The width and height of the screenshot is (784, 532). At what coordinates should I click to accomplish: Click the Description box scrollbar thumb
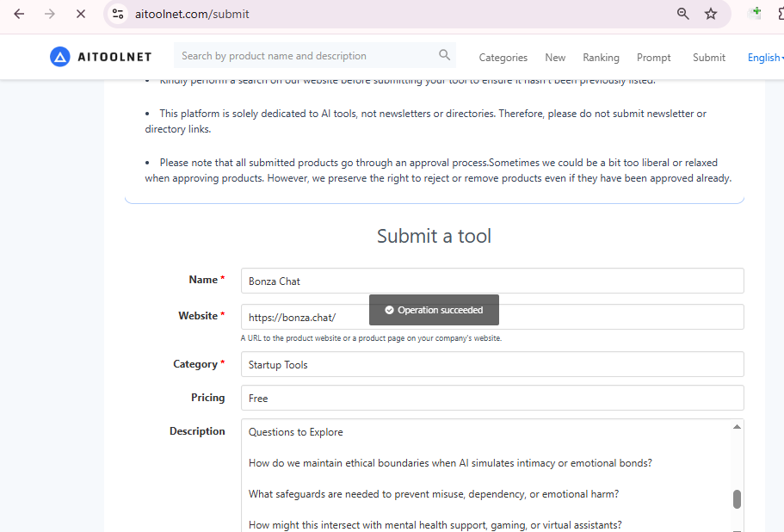[x=737, y=499]
